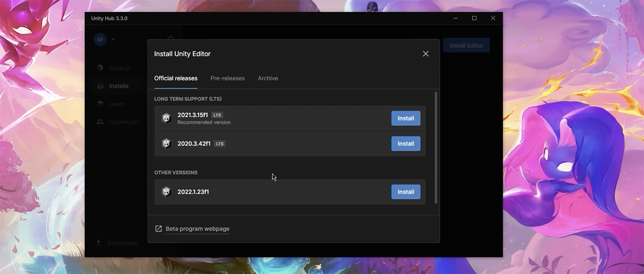Click the Unity cube icon for 2021.3.15f1
644x274 pixels.
(166, 118)
